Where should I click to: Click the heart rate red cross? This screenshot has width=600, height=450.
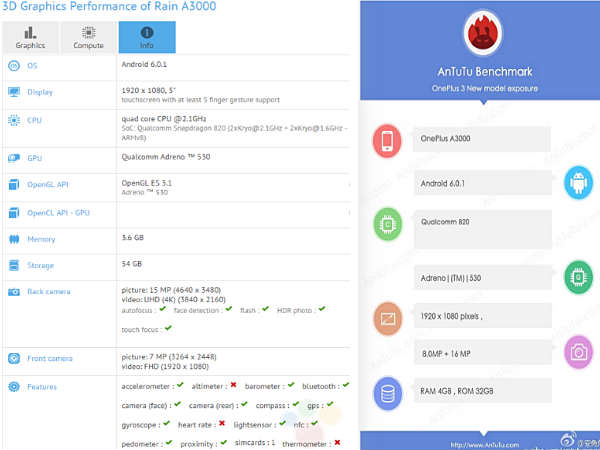click(222, 423)
